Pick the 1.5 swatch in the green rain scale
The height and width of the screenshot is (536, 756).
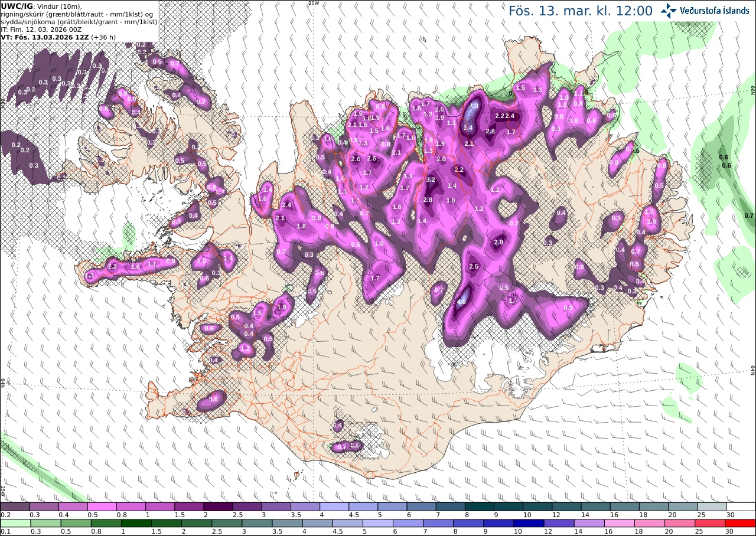pyautogui.click(x=166, y=523)
